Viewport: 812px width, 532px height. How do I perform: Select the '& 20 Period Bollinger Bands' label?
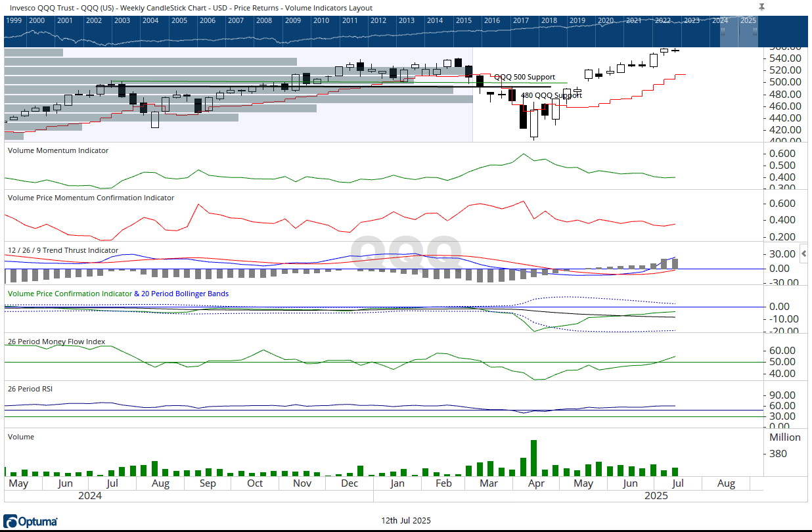(181, 294)
